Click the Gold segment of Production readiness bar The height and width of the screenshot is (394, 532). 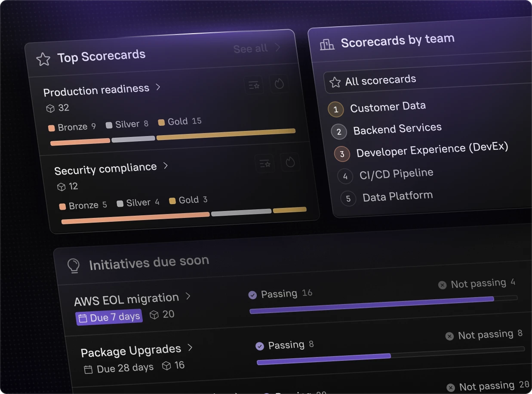pyautogui.click(x=226, y=134)
